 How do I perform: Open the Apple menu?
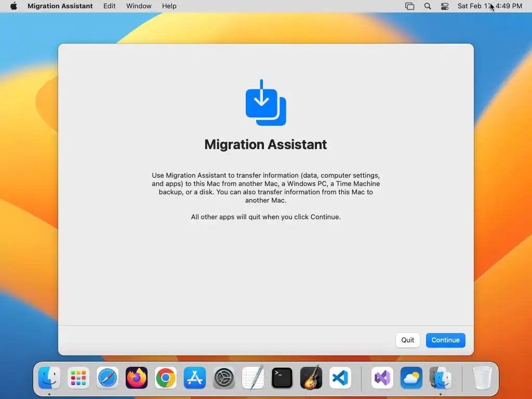pos(14,6)
